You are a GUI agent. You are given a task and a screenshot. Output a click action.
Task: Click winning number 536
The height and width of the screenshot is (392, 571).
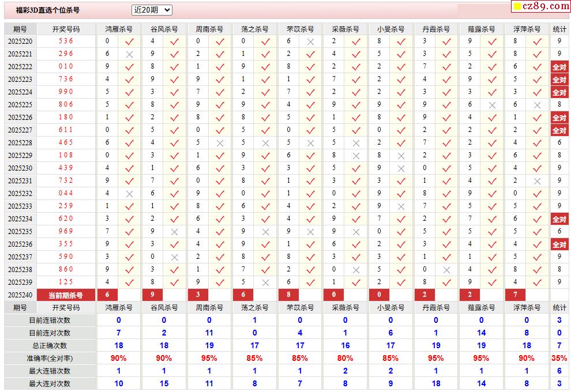66,41
